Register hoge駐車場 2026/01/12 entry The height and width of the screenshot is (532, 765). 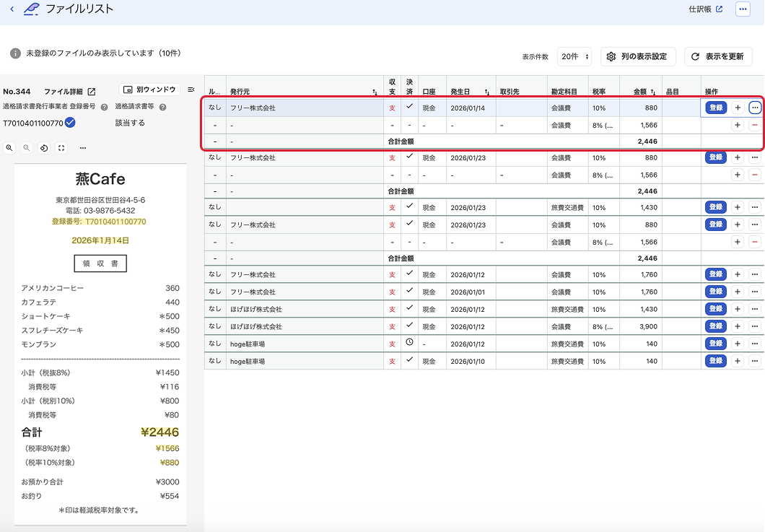coord(716,344)
